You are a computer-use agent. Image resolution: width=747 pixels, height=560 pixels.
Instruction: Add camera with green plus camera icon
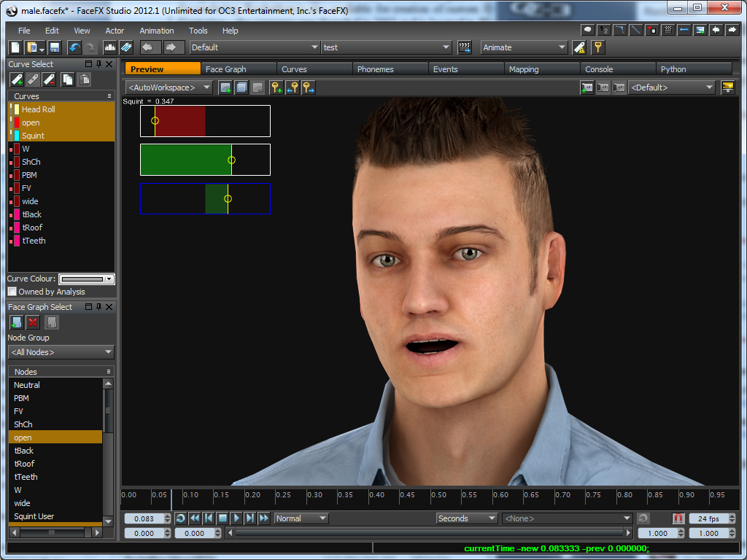click(x=587, y=87)
